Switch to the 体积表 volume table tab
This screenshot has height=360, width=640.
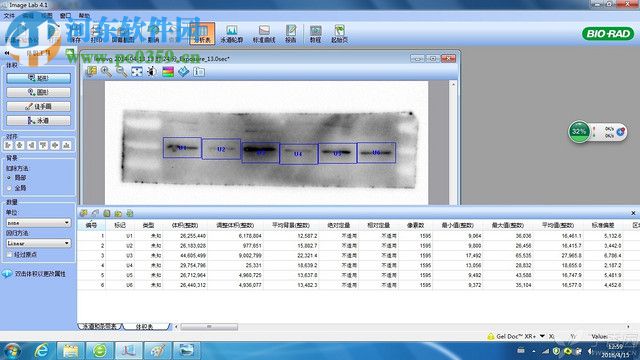click(x=144, y=327)
